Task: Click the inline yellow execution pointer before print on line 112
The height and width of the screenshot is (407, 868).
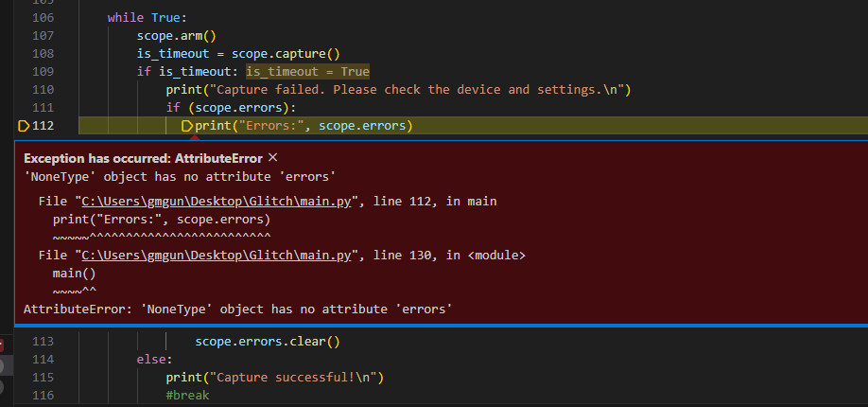Action: point(187,126)
